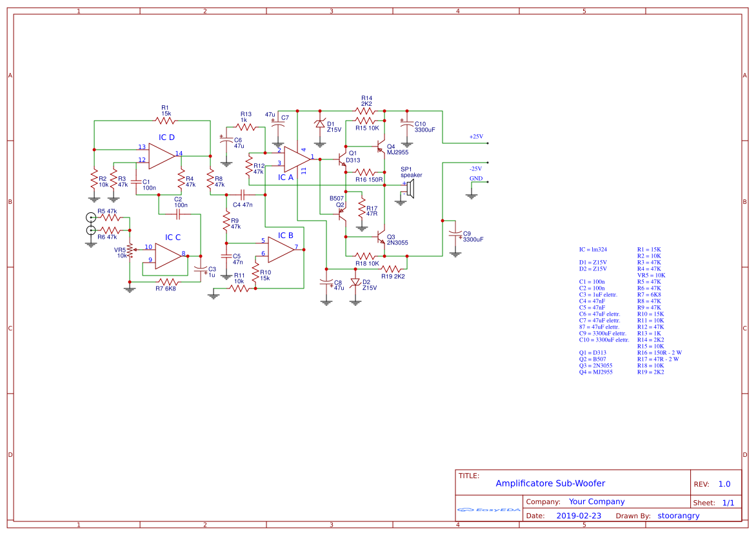Open the title Amplificatore Sub-Woofer

[550, 483]
